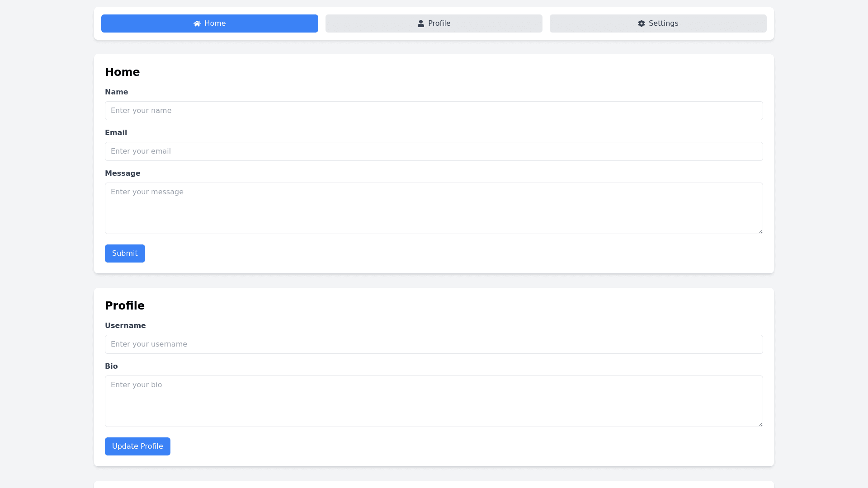Open the Home navigation tab
Screen dimensions: 868x488
[209, 23]
